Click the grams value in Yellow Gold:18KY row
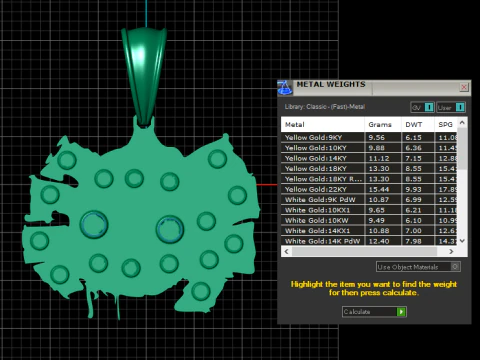 (x=379, y=168)
